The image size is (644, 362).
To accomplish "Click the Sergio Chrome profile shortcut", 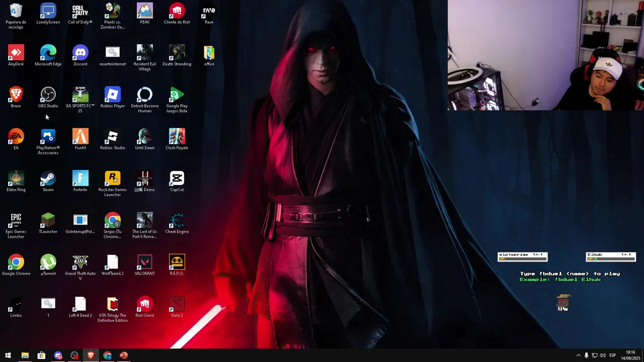I will pyautogui.click(x=113, y=225).
